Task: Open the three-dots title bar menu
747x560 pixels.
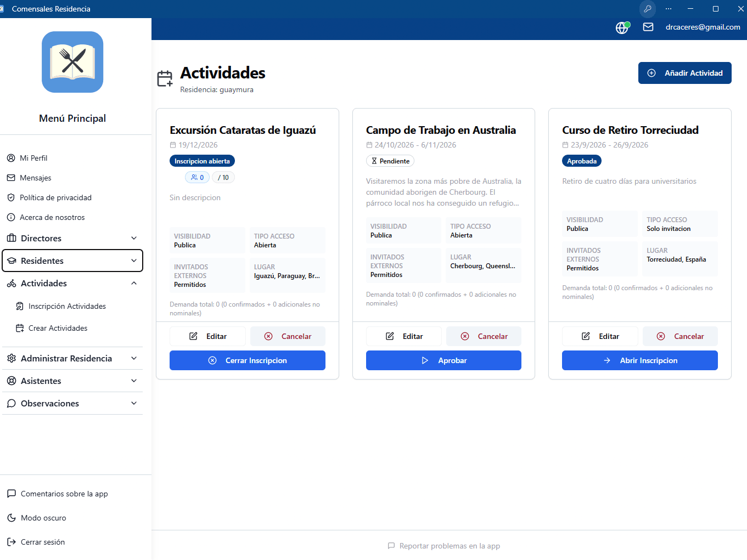Action: (669, 9)
